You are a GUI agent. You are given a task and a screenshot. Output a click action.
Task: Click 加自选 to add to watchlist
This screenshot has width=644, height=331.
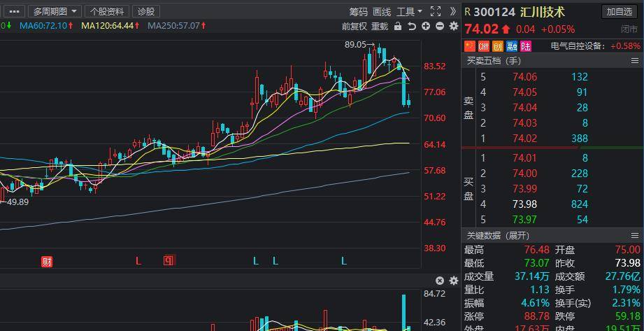(x=620, y=11)
